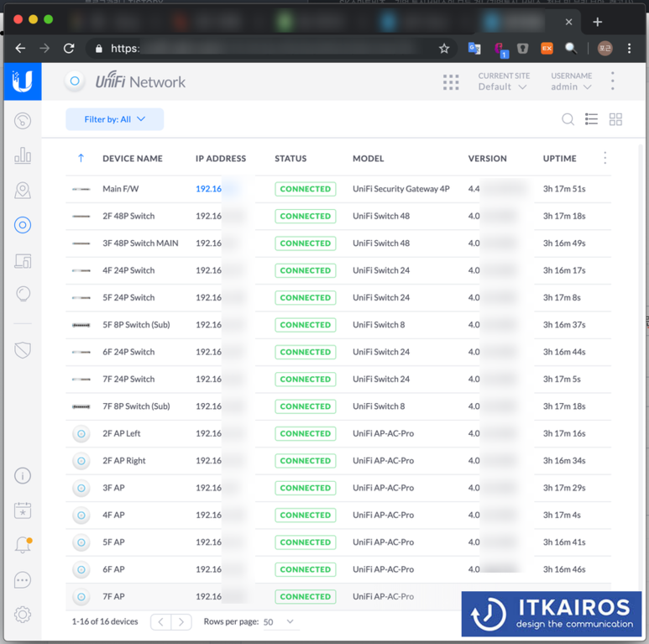Open the Alerts bell icon
The image size is (649, 644).
24,545
